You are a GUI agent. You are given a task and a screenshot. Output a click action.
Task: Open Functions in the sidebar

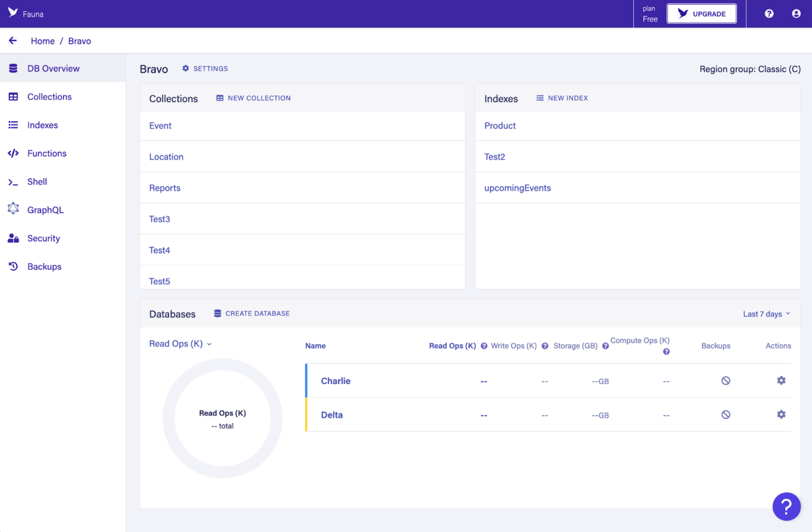coord(47,154)
